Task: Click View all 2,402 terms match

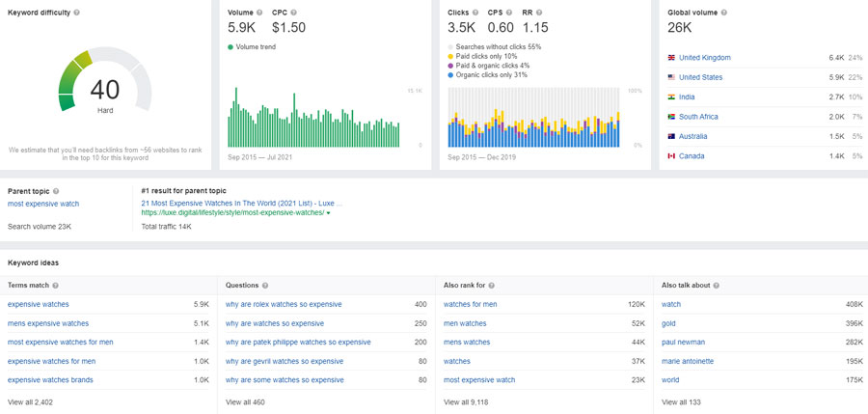Action: coord(30,401)
